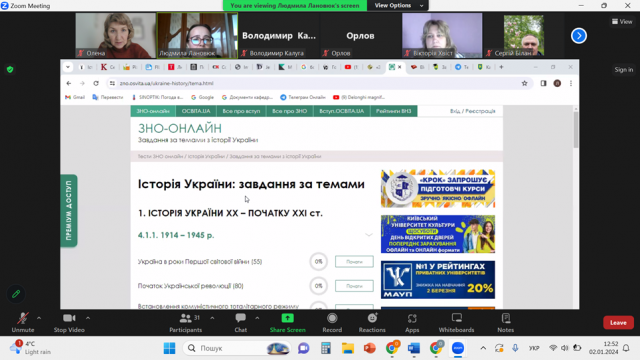The width and height of the screenshot is (640, 360).
Task: Click the taskbar Пошук search box
Action: (238, 348)
